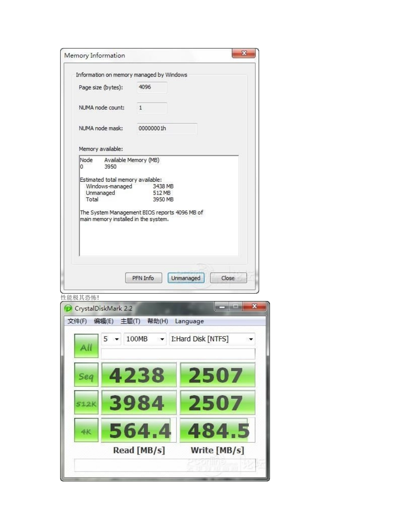Viewport: 411px width, 532px height.
Task: Open the 文件(F) menu
Action: click(77, 321)
